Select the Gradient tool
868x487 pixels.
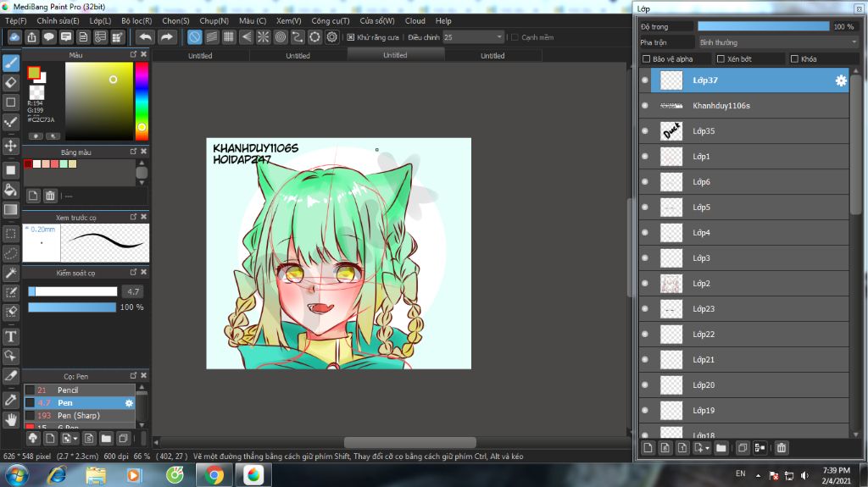[x=10, y=210]
